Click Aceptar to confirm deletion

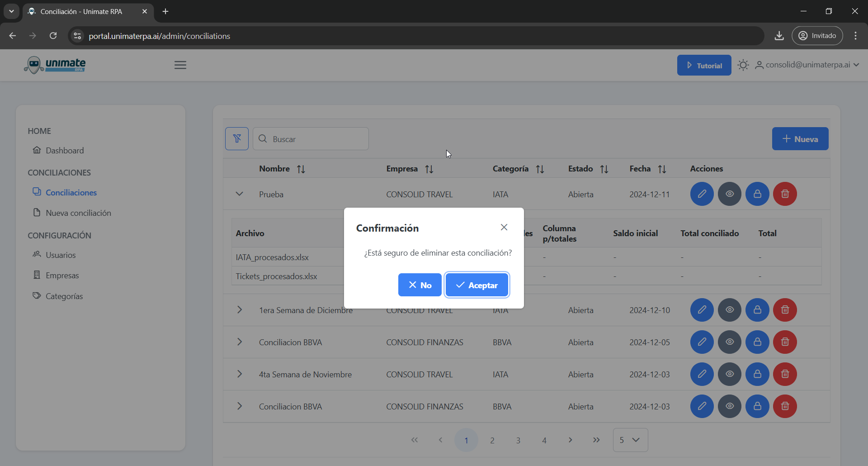[477, 285]
